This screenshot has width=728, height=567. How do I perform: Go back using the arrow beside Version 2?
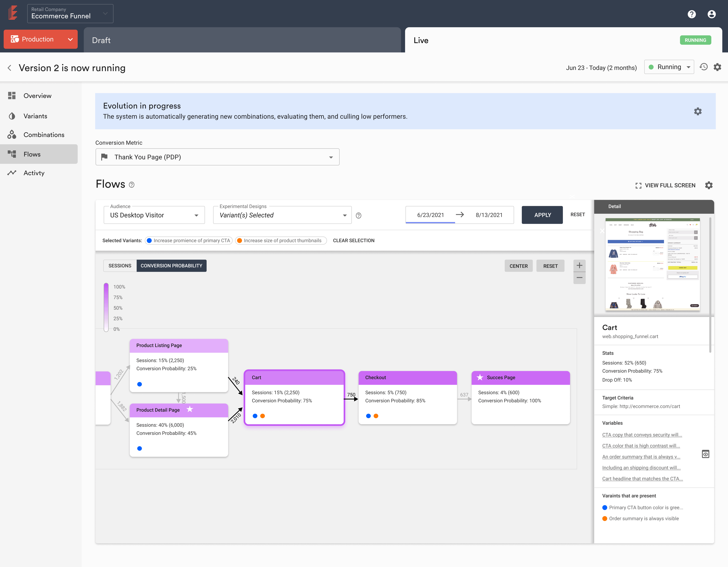click(9, 68)
